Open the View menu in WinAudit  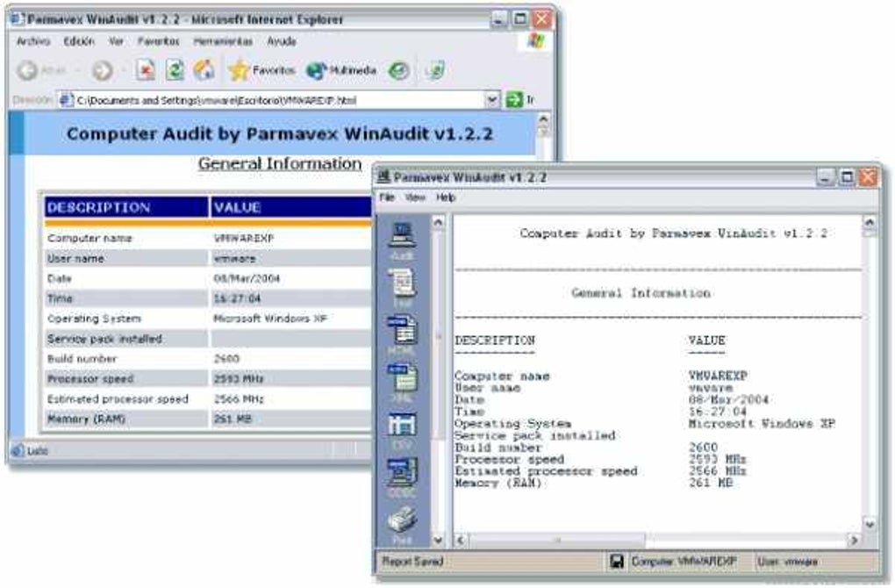click(x=415, y=197)
